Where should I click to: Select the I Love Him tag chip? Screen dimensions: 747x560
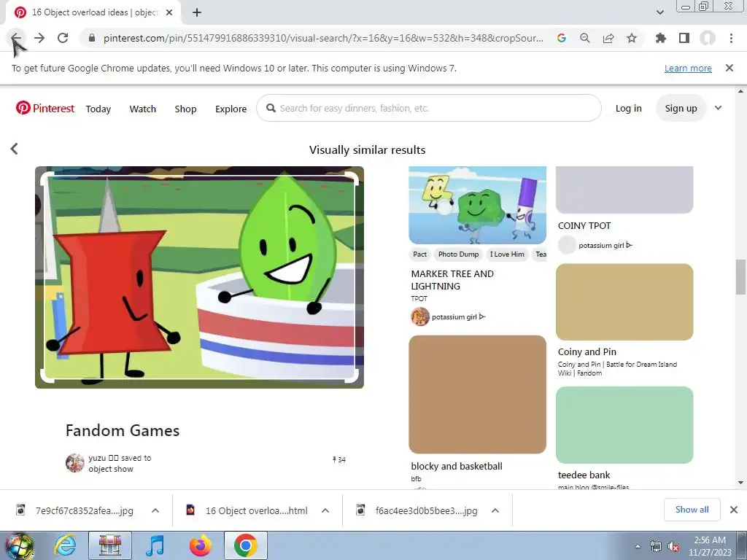tap(507, 254)
